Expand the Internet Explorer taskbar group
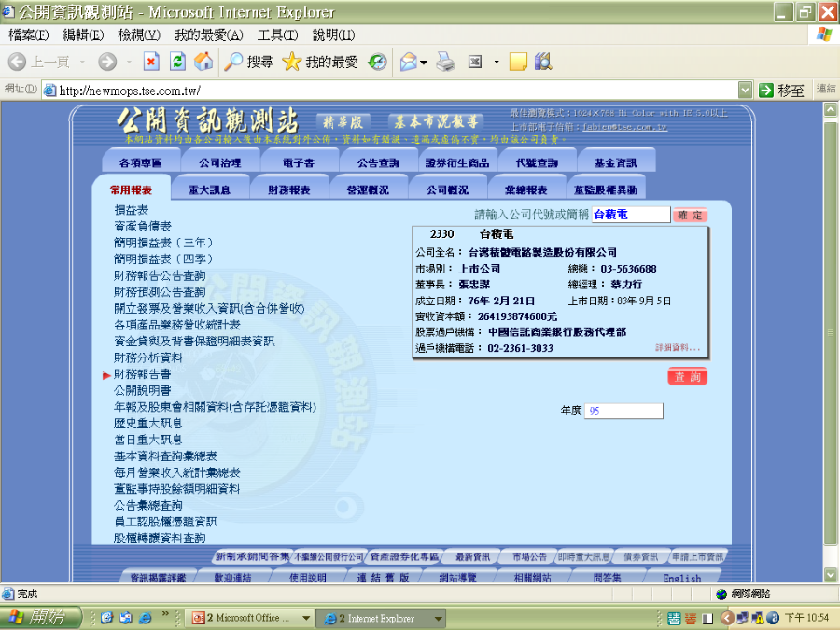The height and width of the screenshot is (630, 840). pos(439,618)
